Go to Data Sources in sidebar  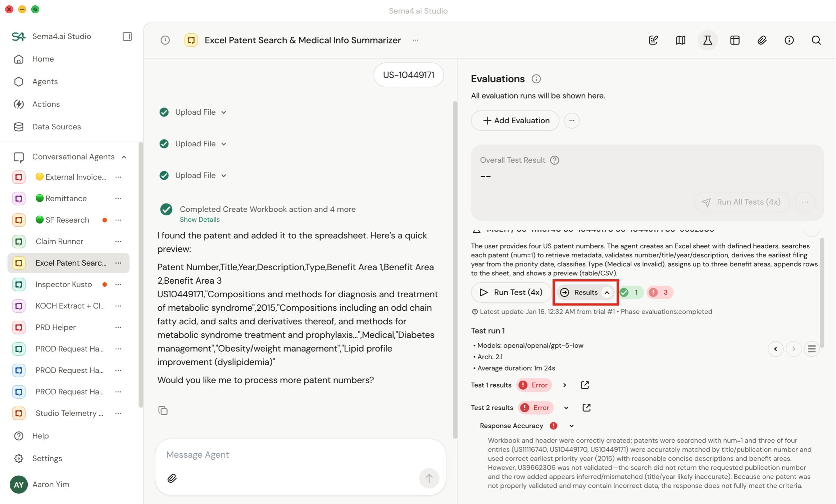coord(56,127)
